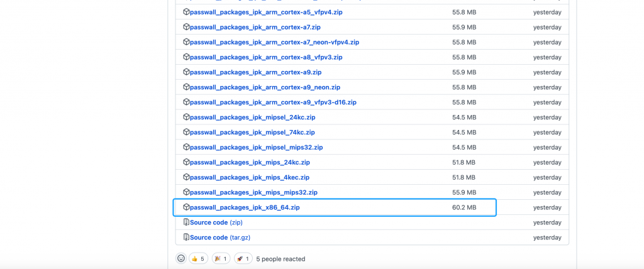Click 'yesterday' date on x86_64.zip row
Viewport: 644px width, 269px height.
pos(547,208)
